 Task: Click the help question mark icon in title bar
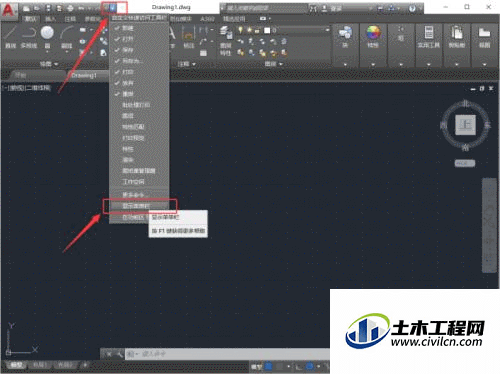[x=412, y=8]
